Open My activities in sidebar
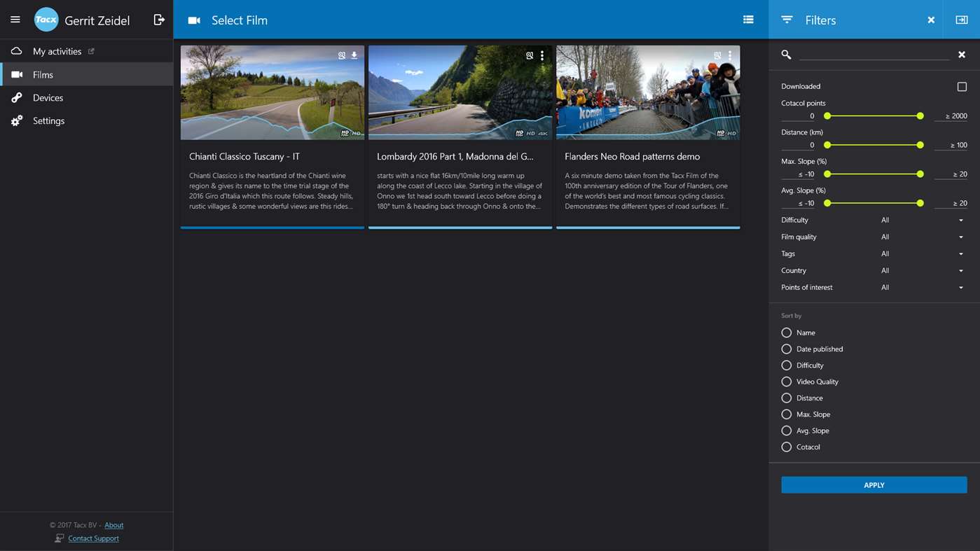Screen dimensions: 980x551 [x=87, y=51]
